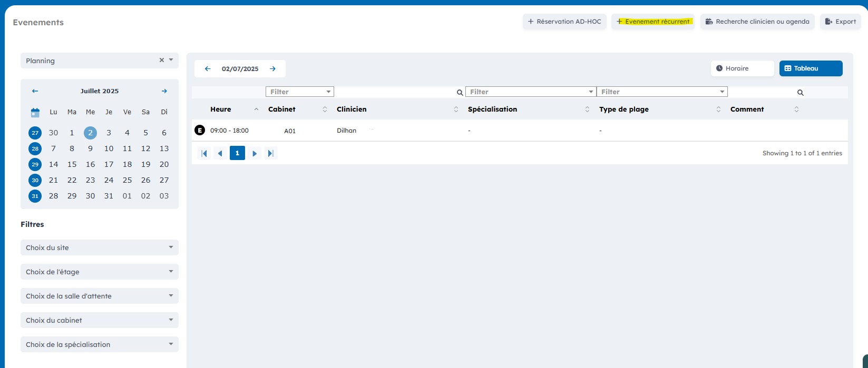Expand the Choix du cabinet dropdown

tap(100, 320)
